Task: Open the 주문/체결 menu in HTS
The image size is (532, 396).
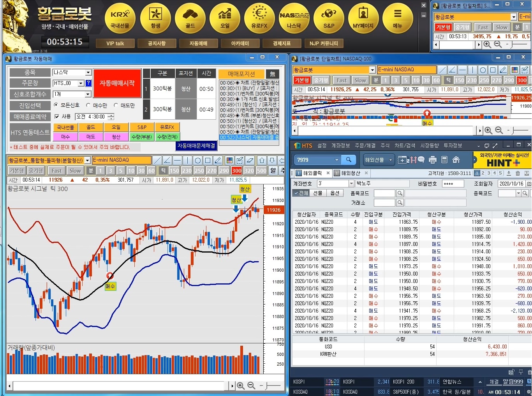Action: (x=365, y=145)
